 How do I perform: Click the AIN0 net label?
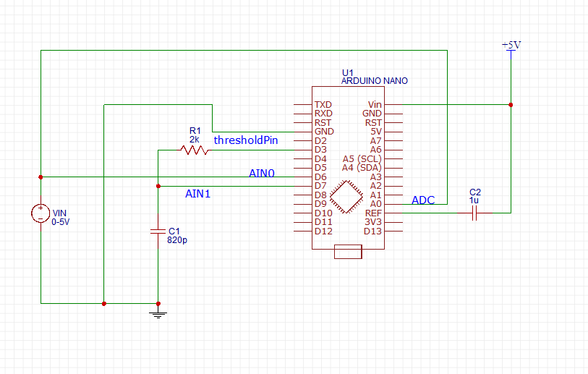pyautogui.click(x=262, y=173)
